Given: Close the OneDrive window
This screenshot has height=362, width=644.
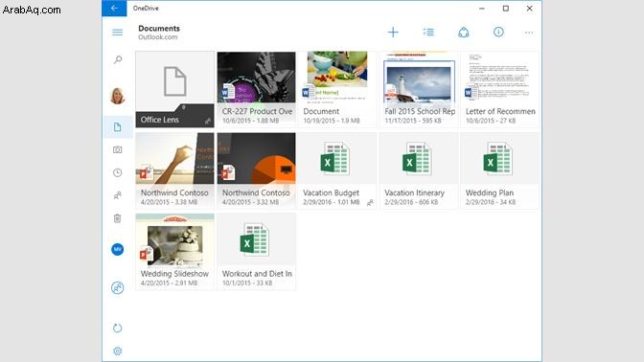Looking at the screenshot, I should coord(529,9).
